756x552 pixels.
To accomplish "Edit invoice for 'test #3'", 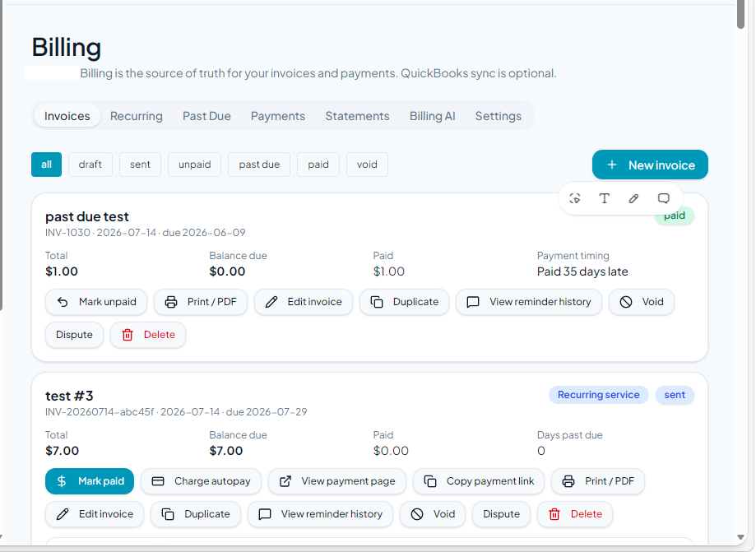I will (95, 514).
